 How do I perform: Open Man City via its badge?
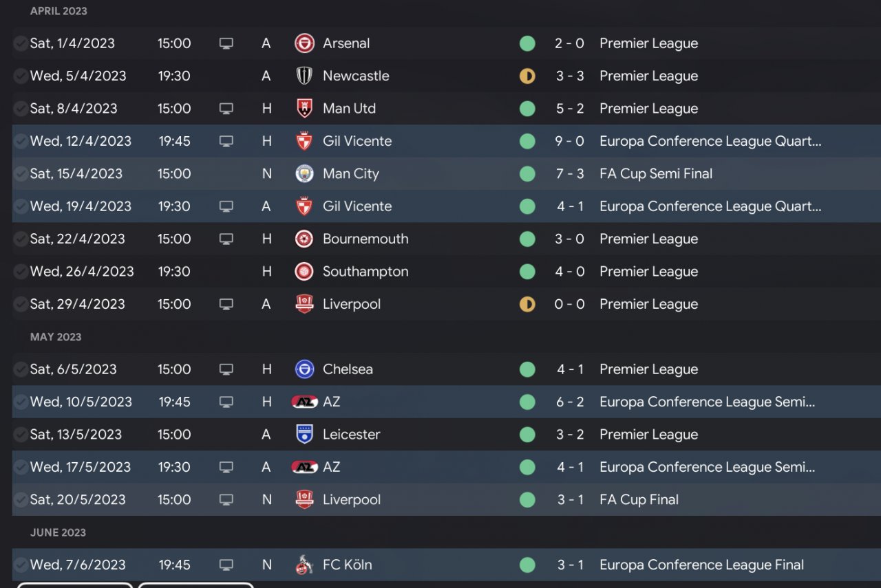click(304, 174)
